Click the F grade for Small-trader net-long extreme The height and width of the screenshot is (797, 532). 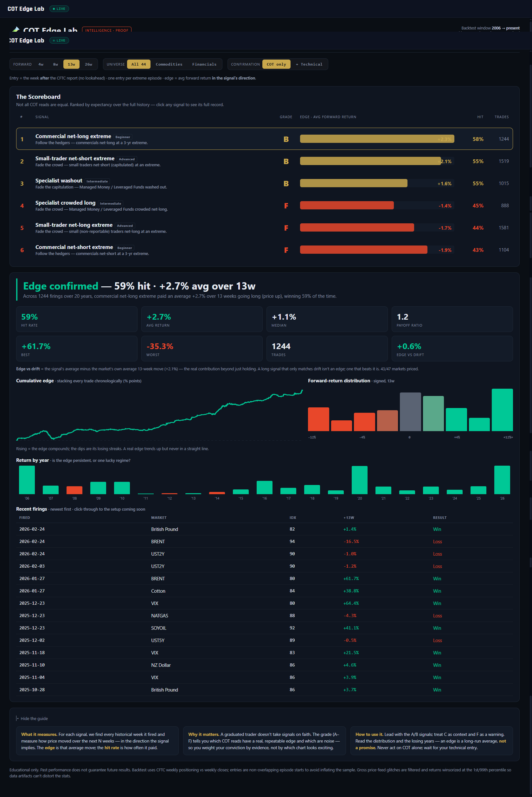point(286,228)
